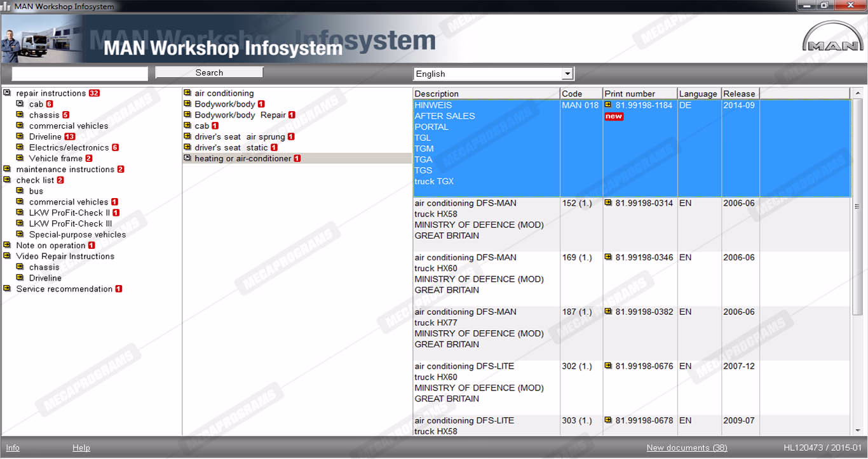The height and width of the screenshot is (459, 868).
Task: Sort by the Print number column header
Action: point(640,93)
